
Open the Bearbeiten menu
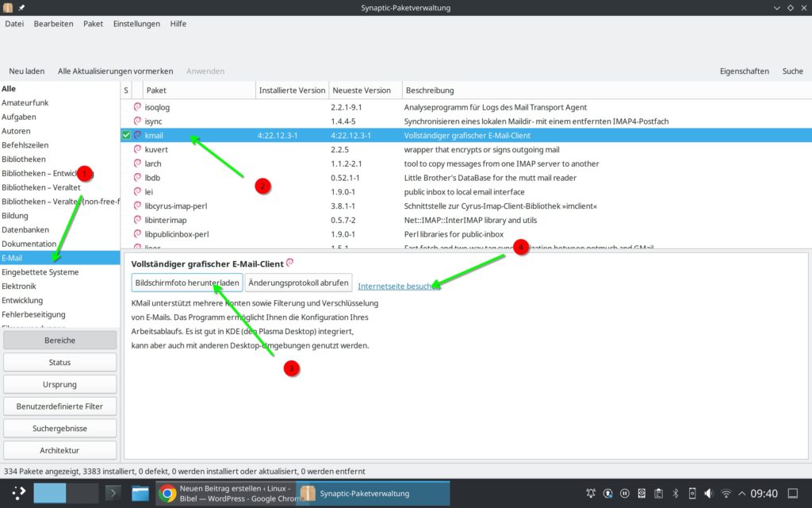[53, 23]
